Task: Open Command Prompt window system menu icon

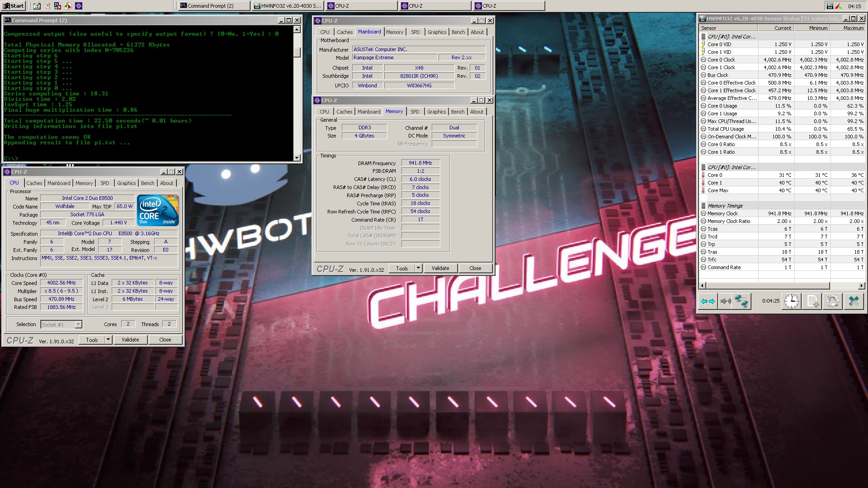Action: [x=8, y=20]
